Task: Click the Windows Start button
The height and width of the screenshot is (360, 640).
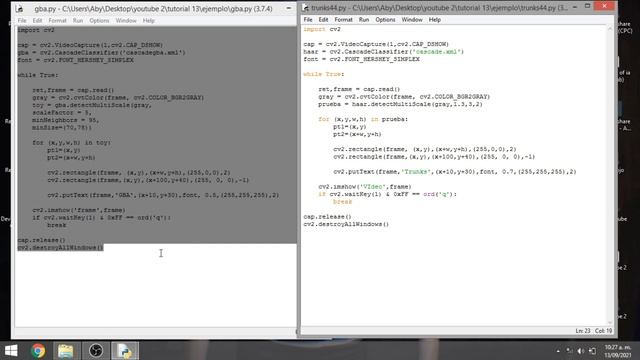Action: point(11,351)
